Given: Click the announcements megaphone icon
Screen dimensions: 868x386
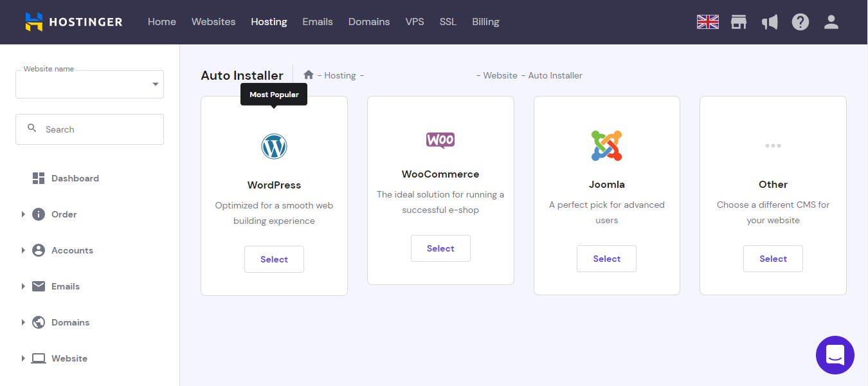Looking at the screenshot, I should 770,21.
